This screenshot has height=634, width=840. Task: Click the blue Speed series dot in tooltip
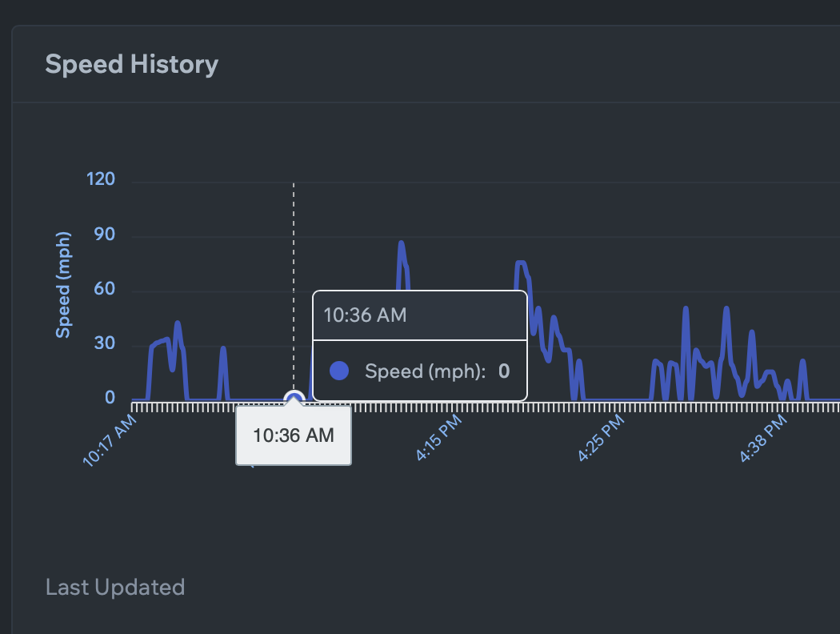pos(339,371)
